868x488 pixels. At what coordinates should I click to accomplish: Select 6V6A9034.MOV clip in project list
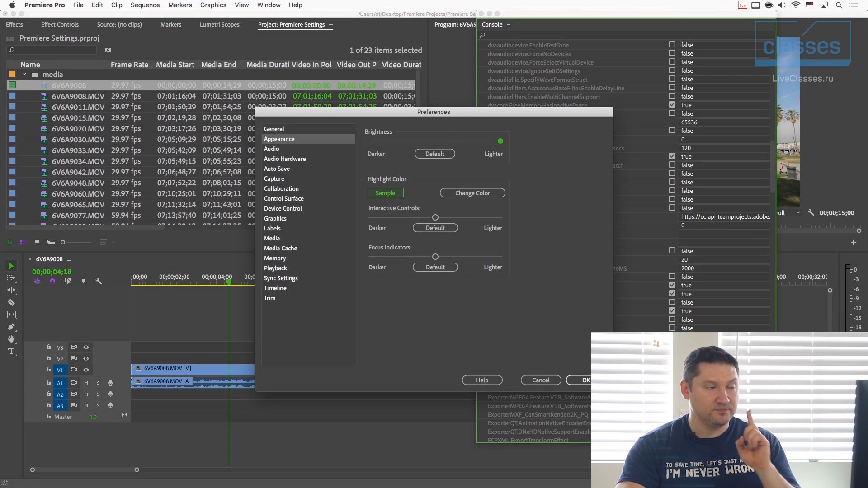point(78,161)
